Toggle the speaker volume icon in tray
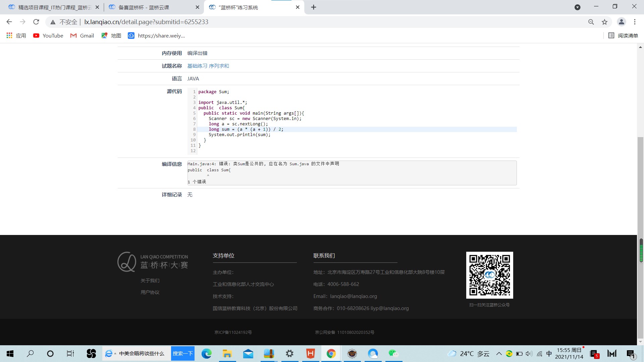644x362 pixels. point(529,354)
